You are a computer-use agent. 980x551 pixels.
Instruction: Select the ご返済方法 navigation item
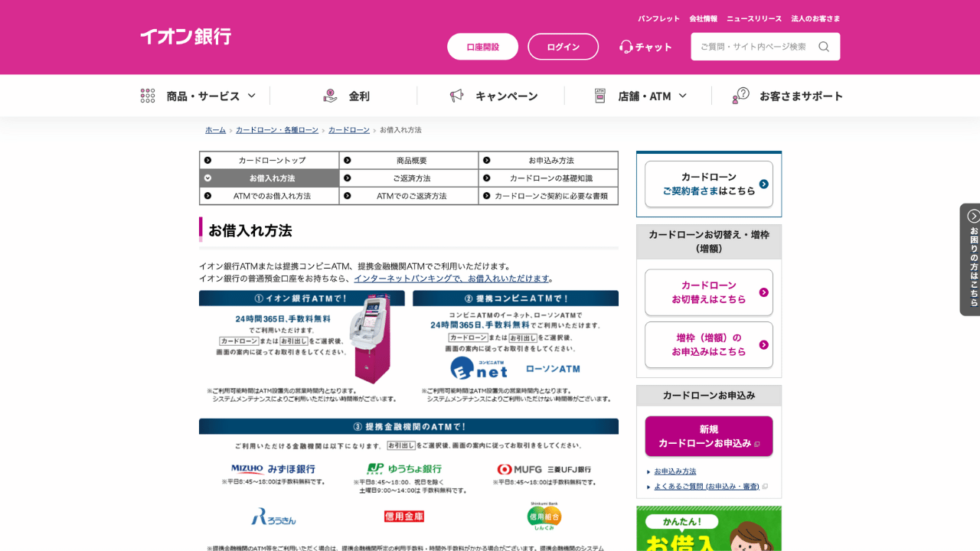(409, 178)
